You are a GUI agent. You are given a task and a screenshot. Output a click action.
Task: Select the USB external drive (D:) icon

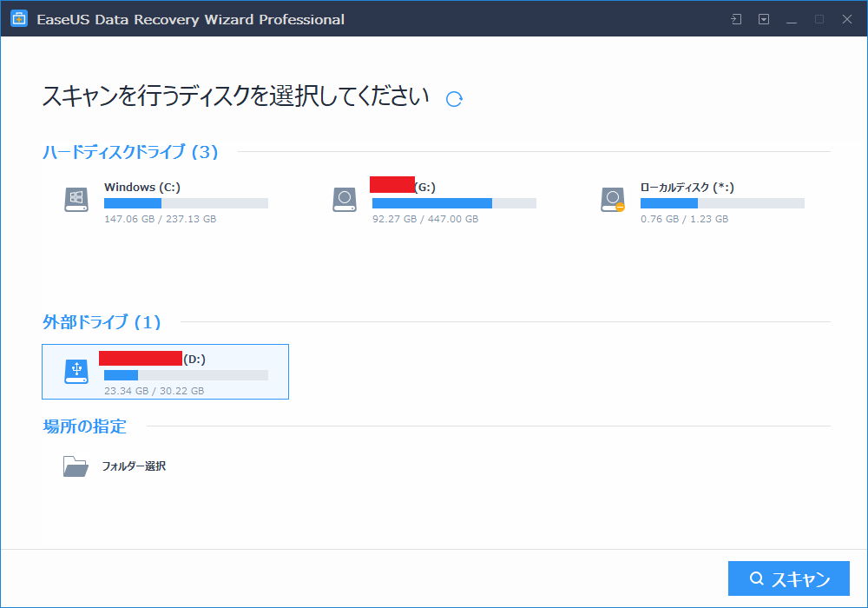[x=76, y=372]
